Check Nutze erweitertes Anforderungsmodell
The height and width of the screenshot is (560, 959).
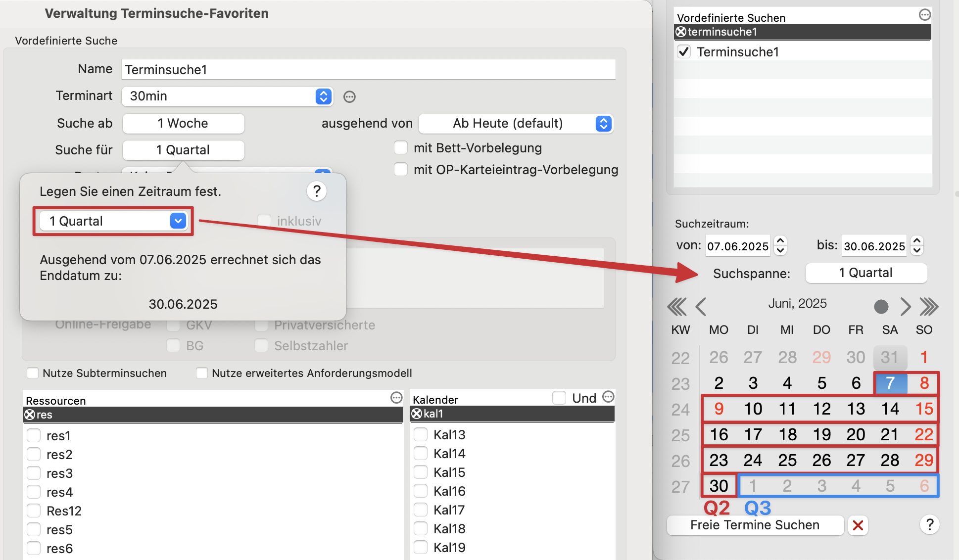pyautogui.click(x=202, y=373)
